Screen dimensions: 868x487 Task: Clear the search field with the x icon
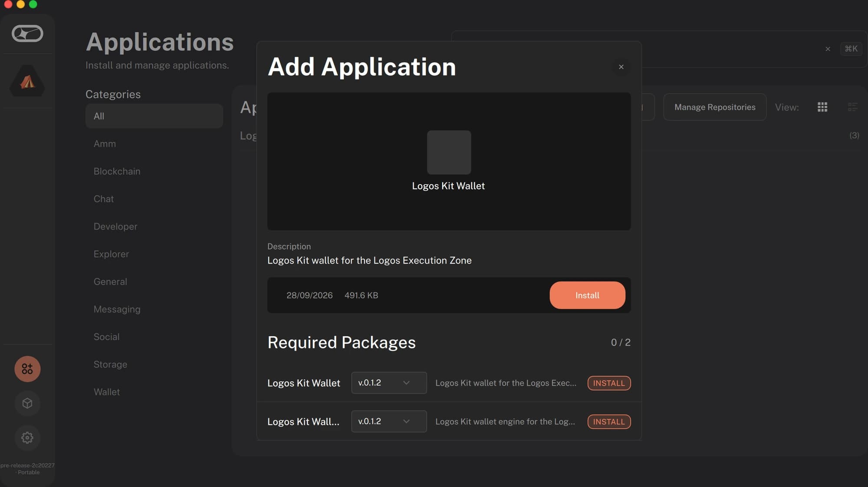tap(828, 49)
